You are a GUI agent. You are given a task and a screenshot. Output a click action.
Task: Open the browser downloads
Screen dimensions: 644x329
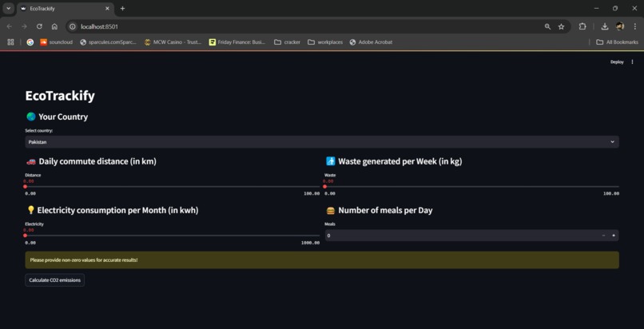click(x=605, y=26)
